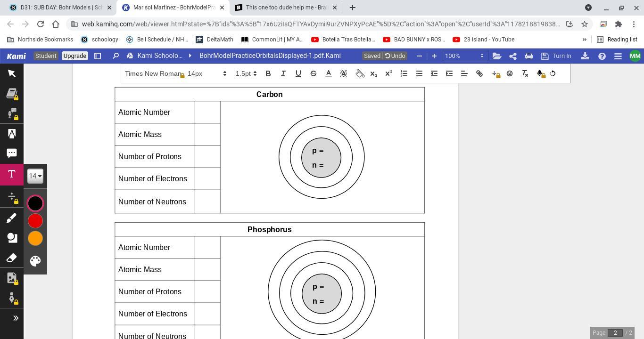The image size is (644, 339).
Task: Zoom out with the minus button
Action: point(419,56)
